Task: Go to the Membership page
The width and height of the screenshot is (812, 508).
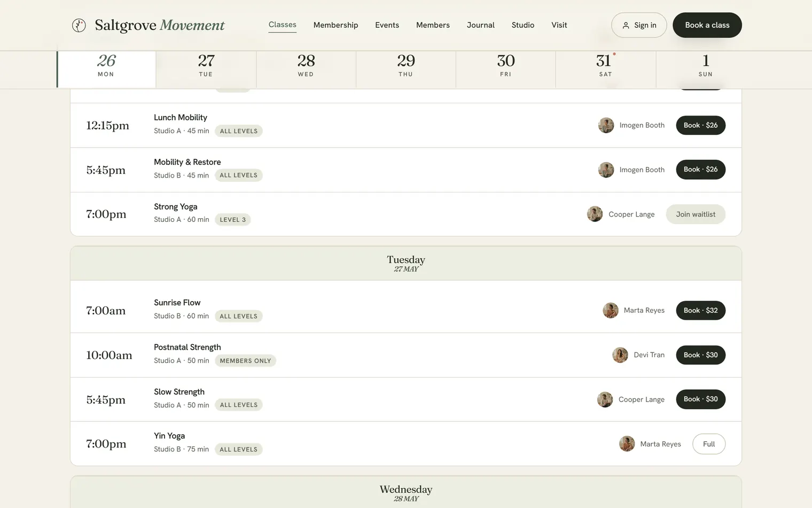Action: click(x=335, y=25)
